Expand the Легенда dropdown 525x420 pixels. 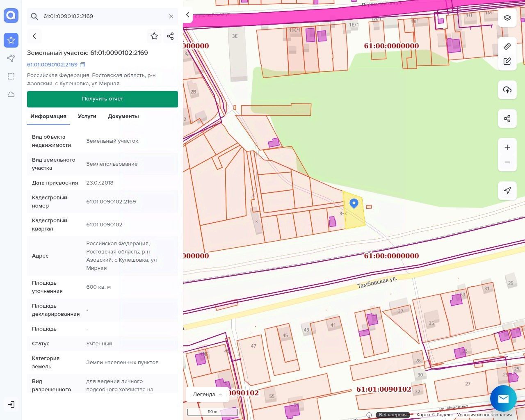[208, 394]
